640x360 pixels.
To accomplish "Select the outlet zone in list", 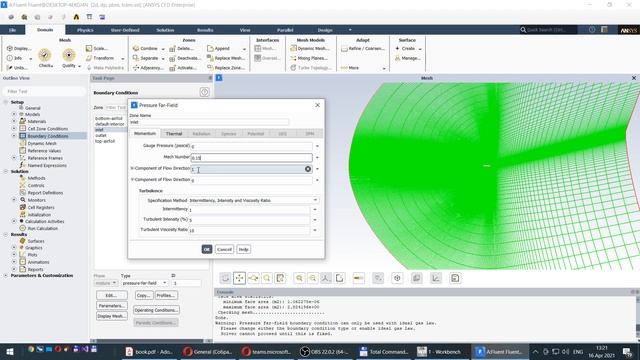I will tap(101, 136).
